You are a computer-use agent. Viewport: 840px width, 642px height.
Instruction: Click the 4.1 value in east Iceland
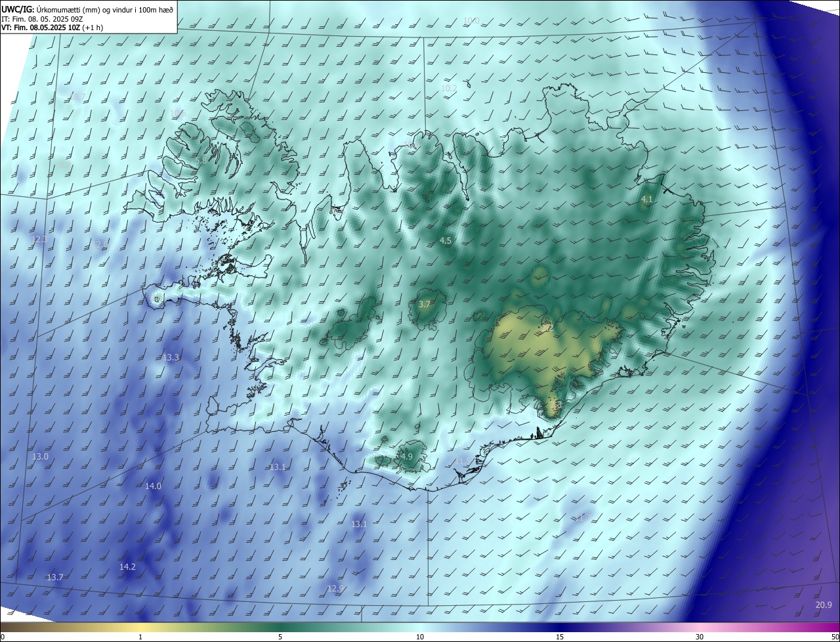click(x=646, y=199)
